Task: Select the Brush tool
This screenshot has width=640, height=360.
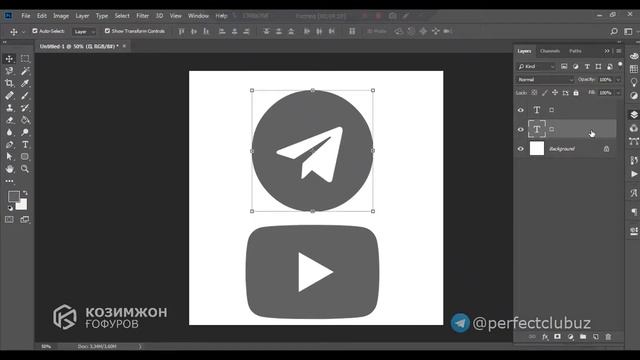Action: [x=25, y=96]
